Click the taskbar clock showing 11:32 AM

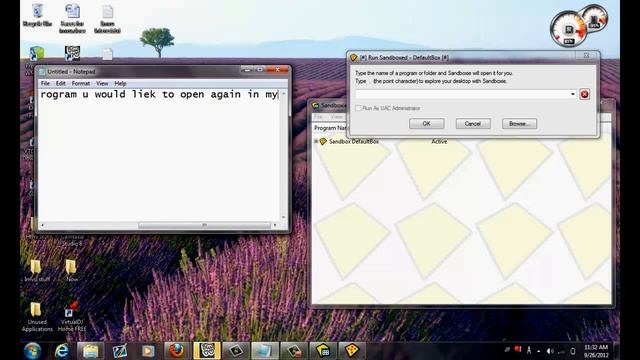pyautogui.click(x=596, y=351)
